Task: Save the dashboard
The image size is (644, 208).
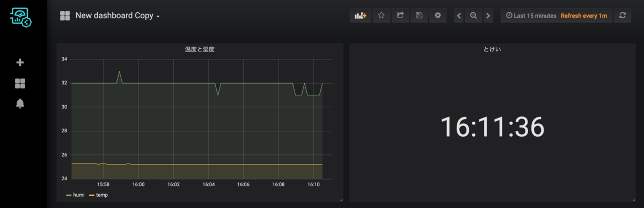Action: pos(419,16)
